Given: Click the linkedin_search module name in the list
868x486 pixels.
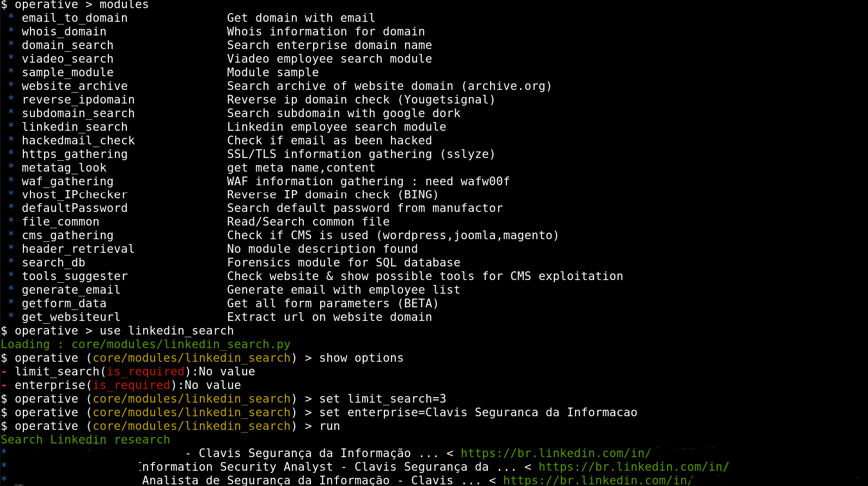Looking at the screenshot, I should [x=75, y=127].
